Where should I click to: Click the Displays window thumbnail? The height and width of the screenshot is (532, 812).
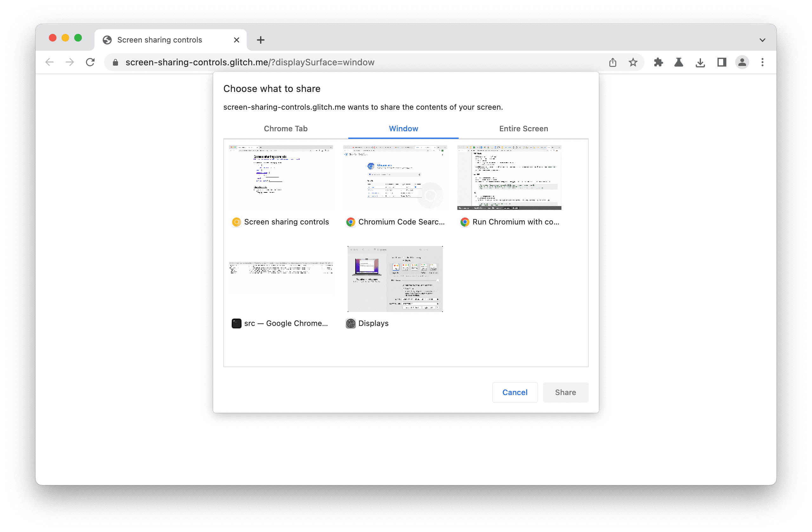pos(395,278)
